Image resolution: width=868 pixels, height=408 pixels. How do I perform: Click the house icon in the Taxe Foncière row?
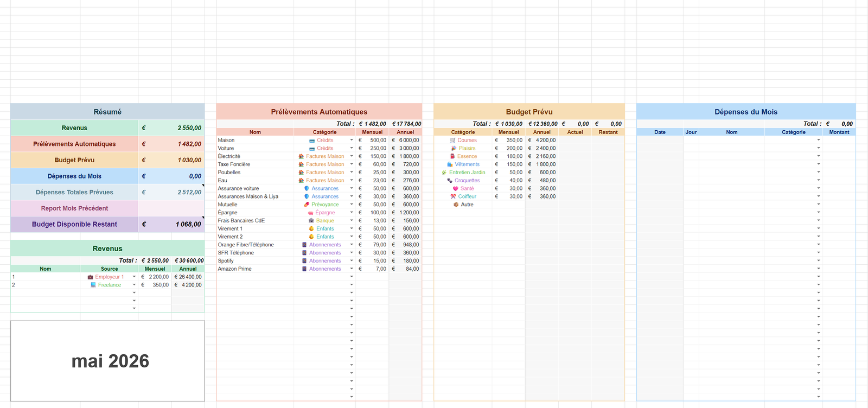coord(301,164)
